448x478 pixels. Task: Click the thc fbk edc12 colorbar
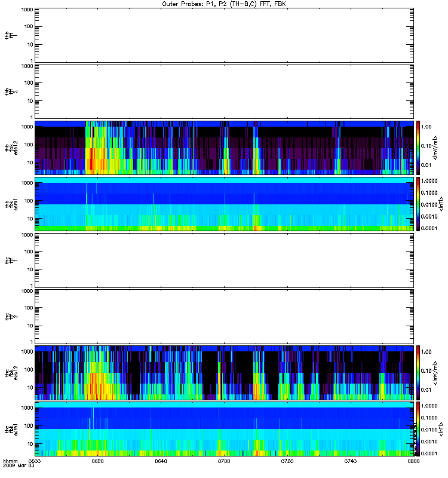(x=418, y=372)
